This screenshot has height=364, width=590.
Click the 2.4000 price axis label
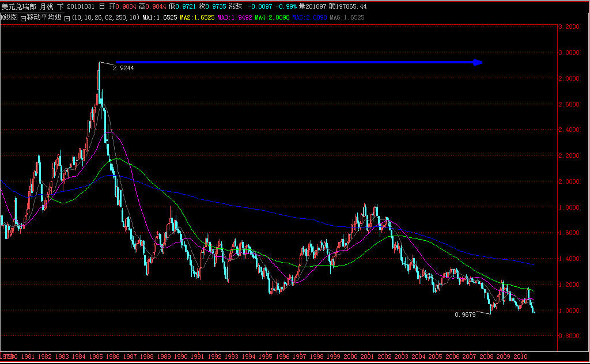pos(569,130)
